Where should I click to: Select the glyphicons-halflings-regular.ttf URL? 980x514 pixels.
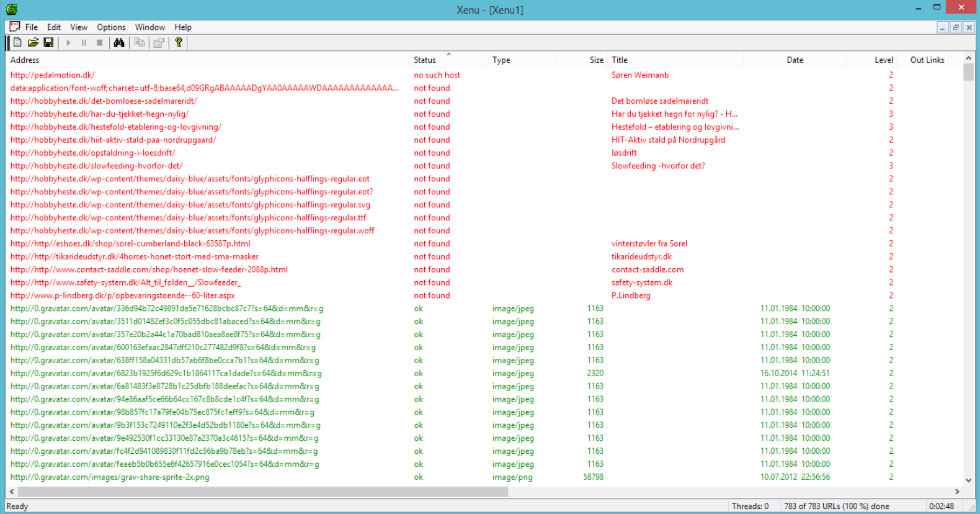[x=188, y=218]
